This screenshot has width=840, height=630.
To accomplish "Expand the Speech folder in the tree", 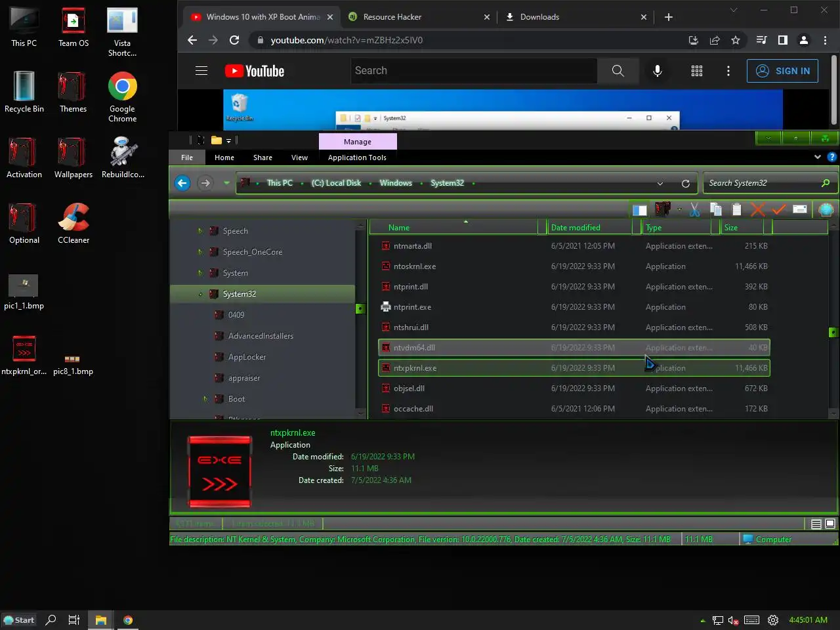I will point(200,231).
